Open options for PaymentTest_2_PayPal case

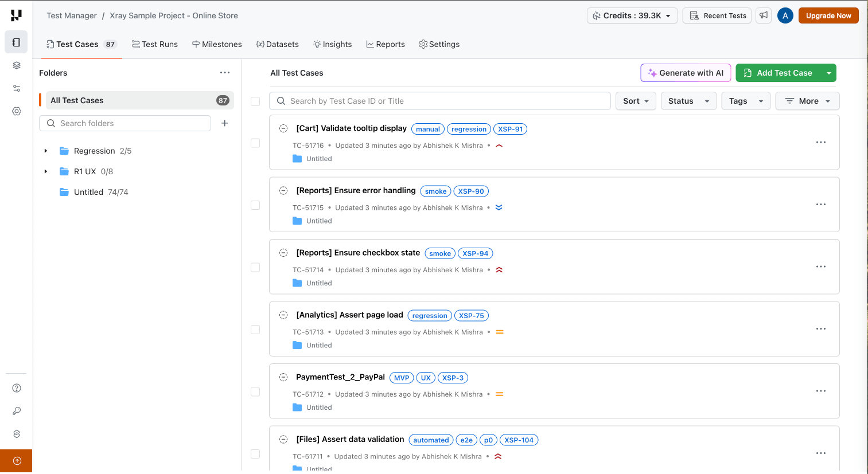click(821, 391)
